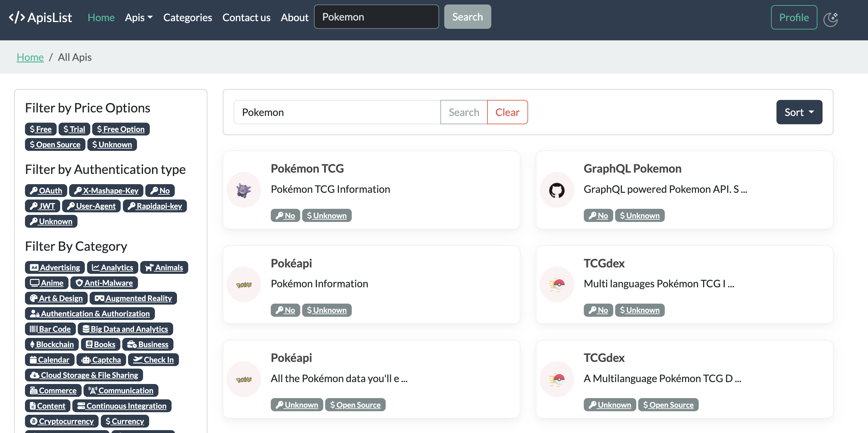The image size is (868, 433).
Task: Select the Check In category
Action: pyautogui.click(x=153, y=359)
